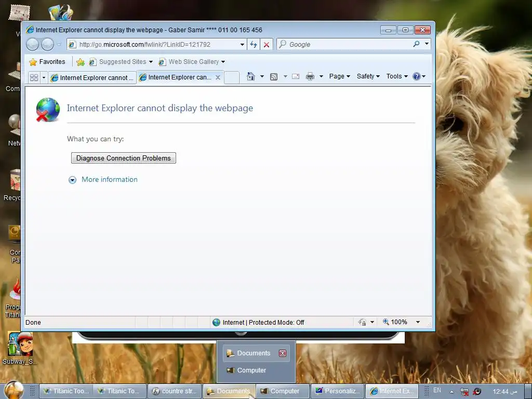532x399 pixels.
Task: Click Internet Protected Mode zone status
Action: coord(258,322)
